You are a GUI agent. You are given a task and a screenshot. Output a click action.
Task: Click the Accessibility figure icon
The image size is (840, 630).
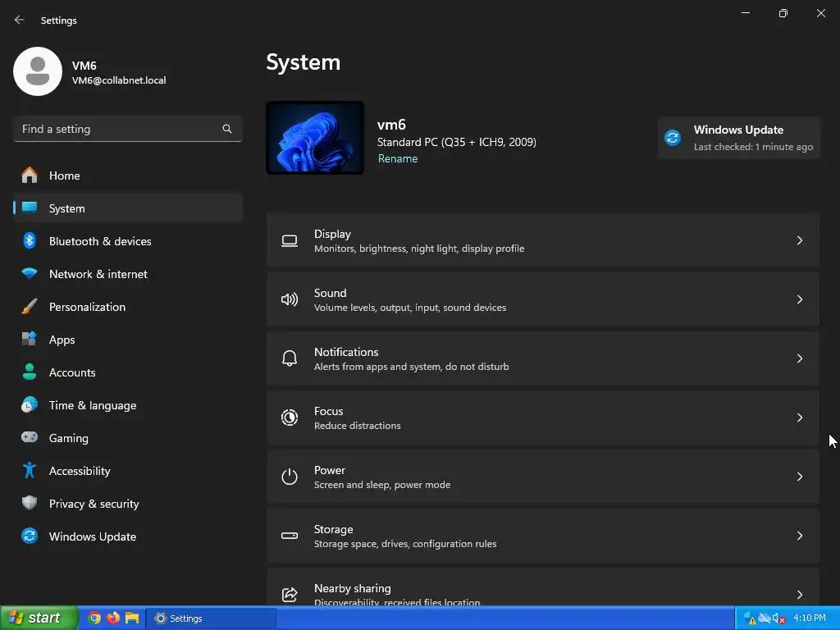coord(30,470)
